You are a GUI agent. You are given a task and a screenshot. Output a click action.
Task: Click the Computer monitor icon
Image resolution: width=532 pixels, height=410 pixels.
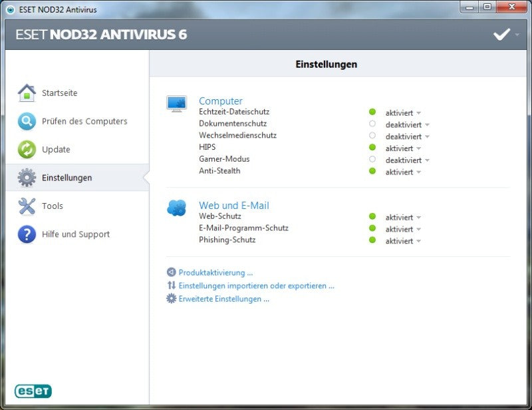click(x=176, y=104)
